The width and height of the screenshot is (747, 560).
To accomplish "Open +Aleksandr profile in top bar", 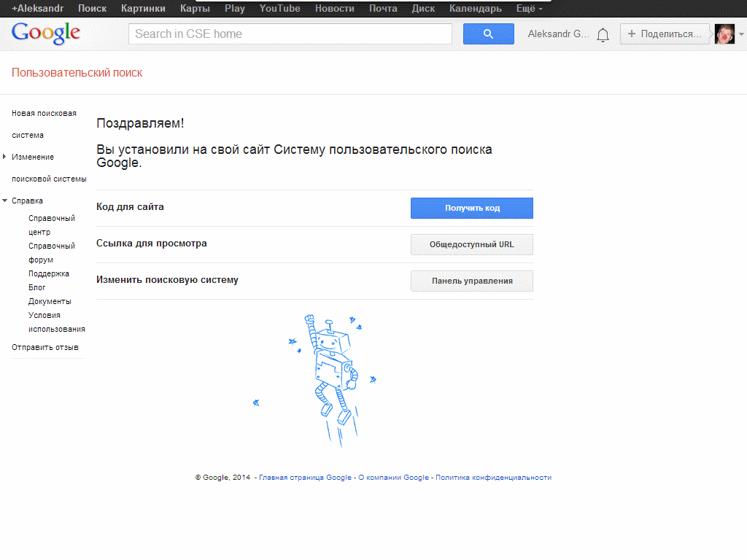I will coord(38,9).
